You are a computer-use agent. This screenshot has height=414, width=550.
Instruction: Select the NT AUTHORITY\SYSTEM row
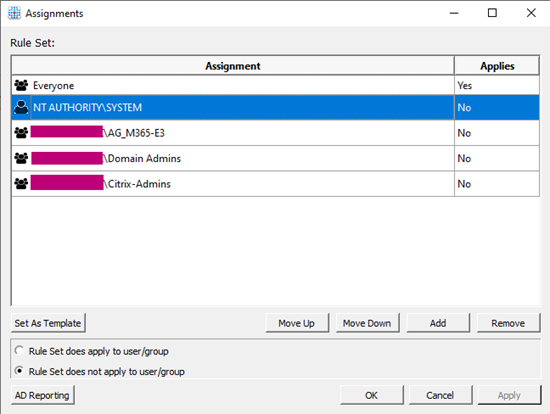(x=276, y=107)
